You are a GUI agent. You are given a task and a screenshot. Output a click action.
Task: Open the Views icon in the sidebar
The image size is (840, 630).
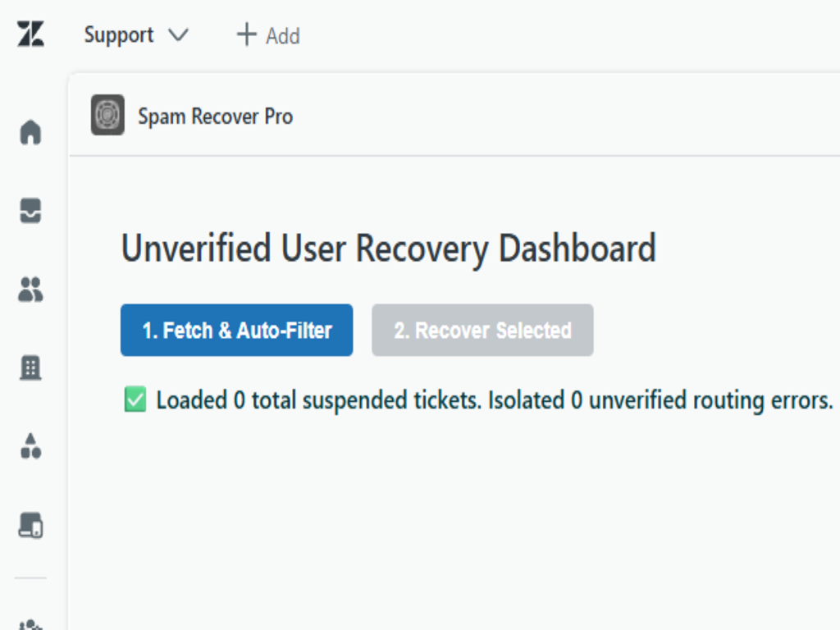pyautogui.click(x=30, y=212)
